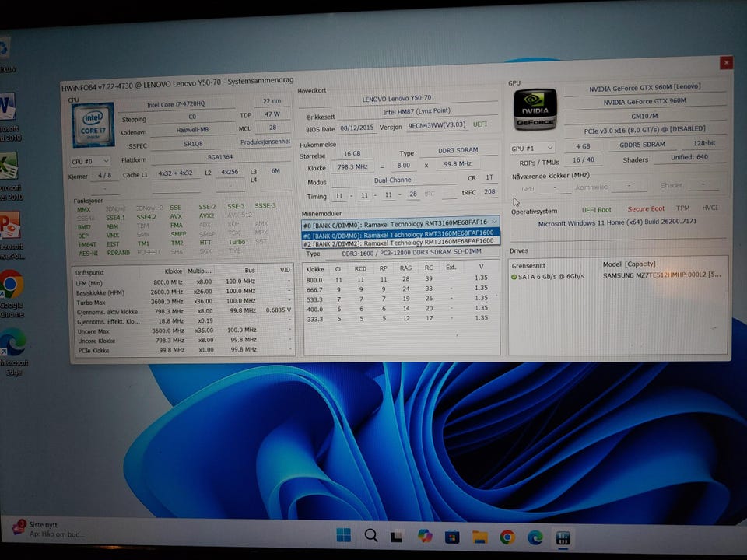Click the Turbo Max row in Driftspunkt table

click(x=184, y=302)
